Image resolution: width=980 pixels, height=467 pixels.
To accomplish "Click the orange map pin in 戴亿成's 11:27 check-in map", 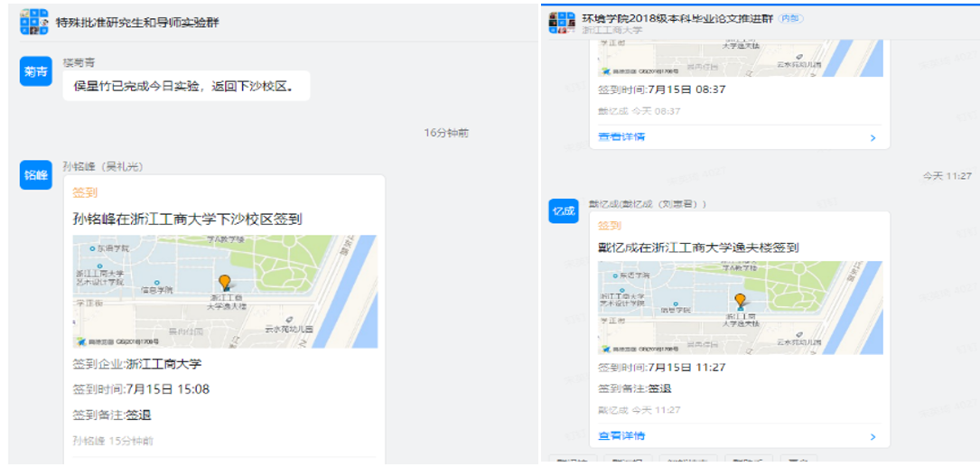I will (x=740, y=301).
